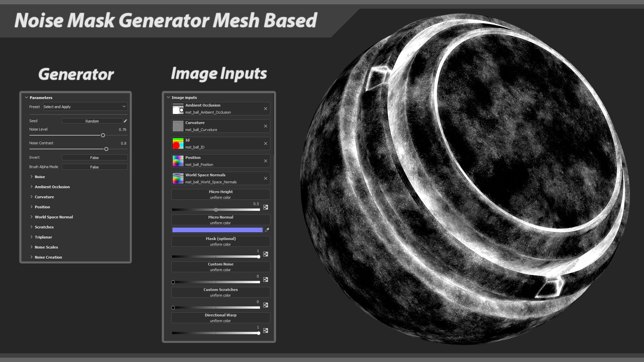Click the image-swap icon beside Mask slider

[265, 254]
